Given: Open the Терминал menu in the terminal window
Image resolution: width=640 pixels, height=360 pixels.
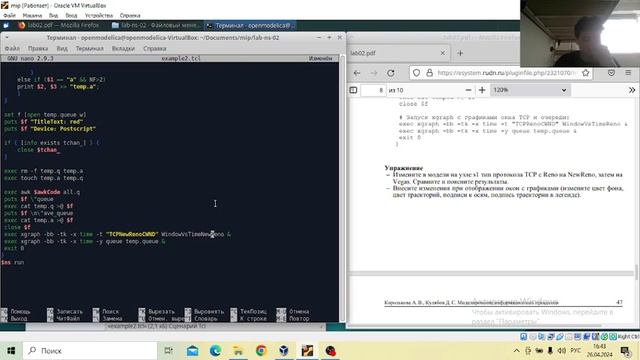Looking at the screenshot, I should 89,48.
